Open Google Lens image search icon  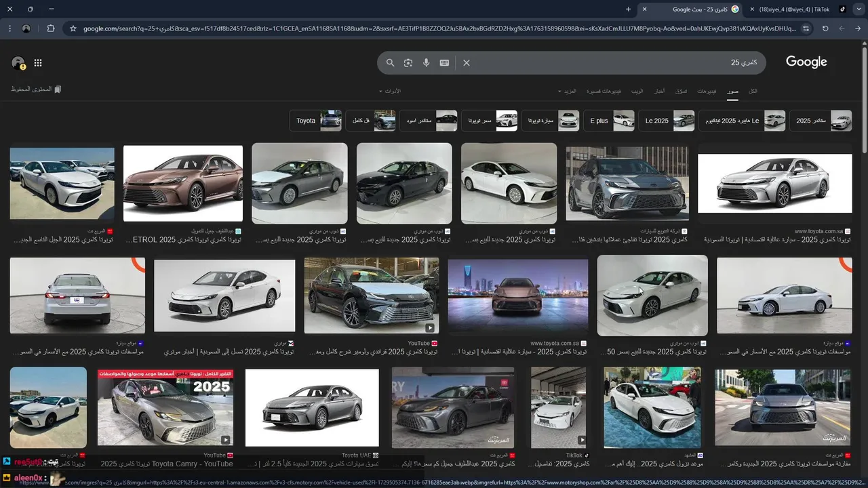point(408,62)
